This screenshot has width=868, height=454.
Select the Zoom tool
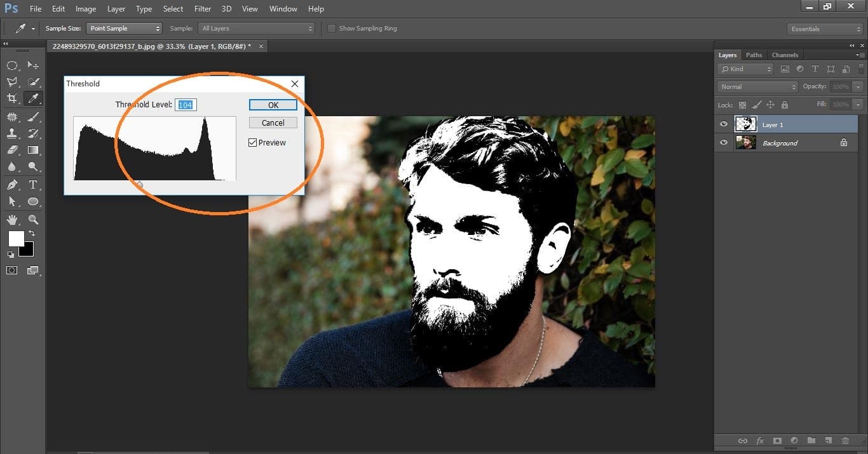tap(33, 219)
